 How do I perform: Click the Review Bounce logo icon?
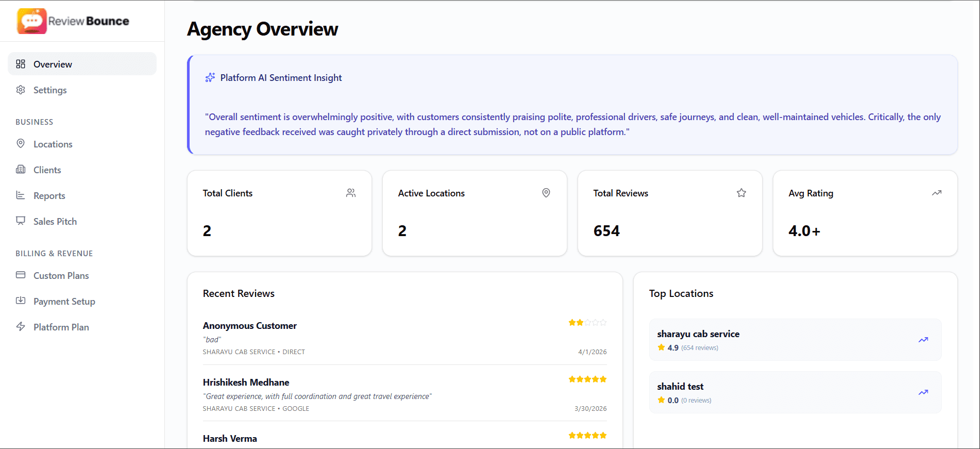click(x=32, y=21)
